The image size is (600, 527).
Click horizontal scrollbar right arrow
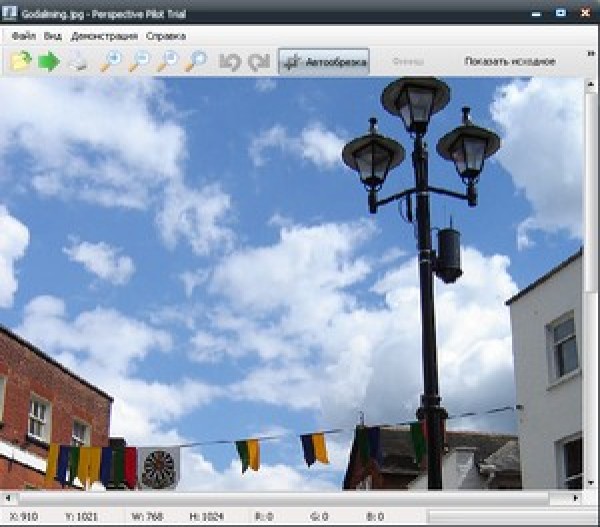coord(576,497)
